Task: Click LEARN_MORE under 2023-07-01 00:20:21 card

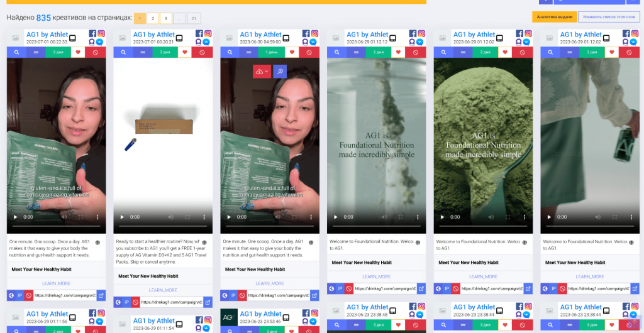Action: pyautogui.click(x=163, y=290)
